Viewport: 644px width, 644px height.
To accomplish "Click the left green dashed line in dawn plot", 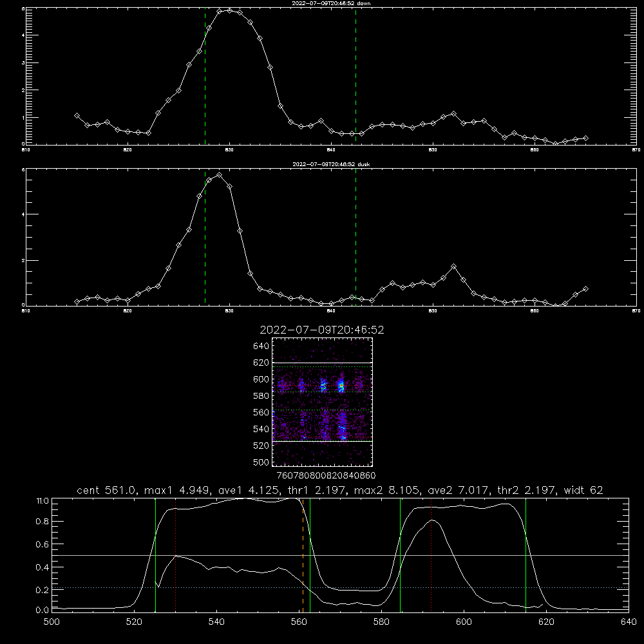I will click(205, 77).
